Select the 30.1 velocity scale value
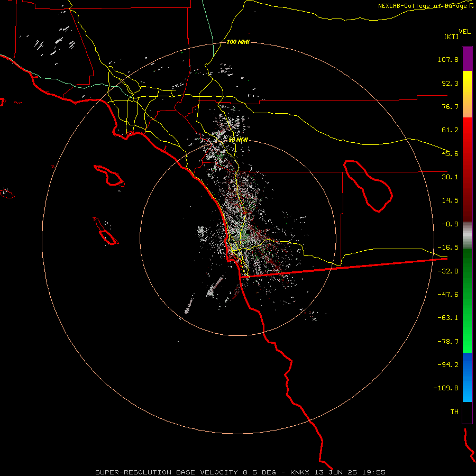The image size is (476, 476). point(450,177)
